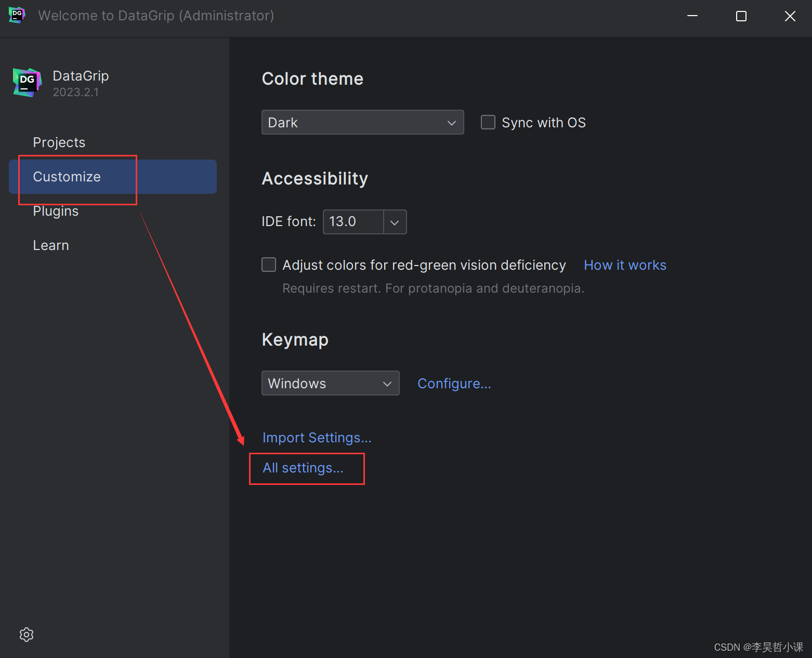Close the Welcome to DataGrip window
This screenshot has height=658, width=812.
(x=790, y=16)
